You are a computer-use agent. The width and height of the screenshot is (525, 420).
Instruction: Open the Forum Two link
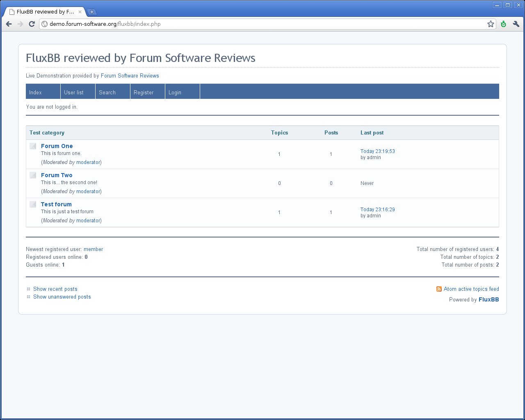pyautogui.click(x=57, y=175)
